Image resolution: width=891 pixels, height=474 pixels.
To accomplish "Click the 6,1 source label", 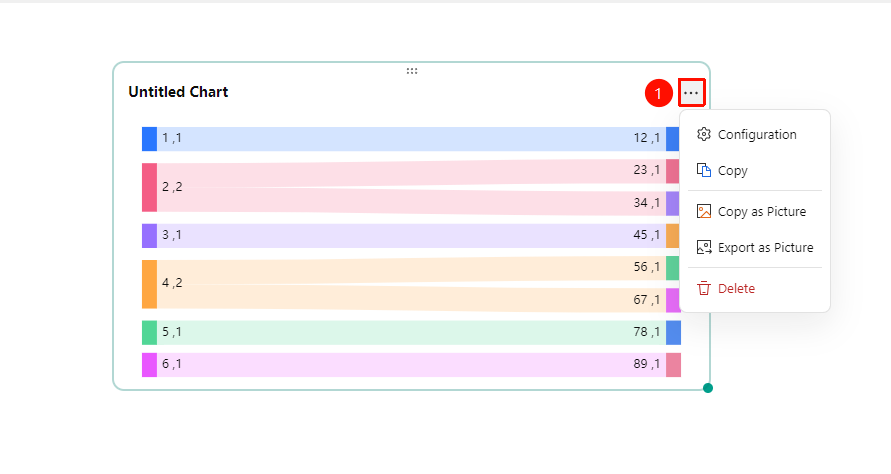I will [172, 364].
